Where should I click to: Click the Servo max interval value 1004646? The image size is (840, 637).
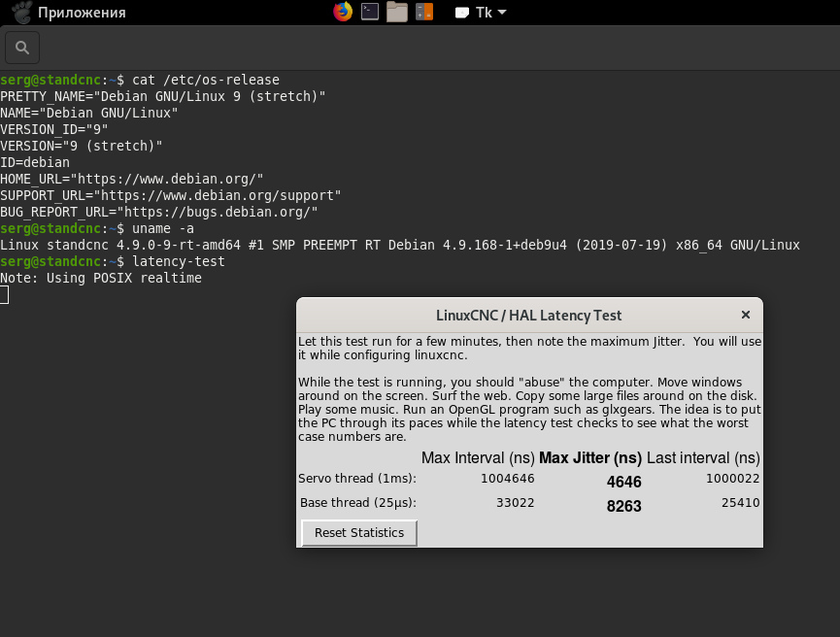[507, 479]
